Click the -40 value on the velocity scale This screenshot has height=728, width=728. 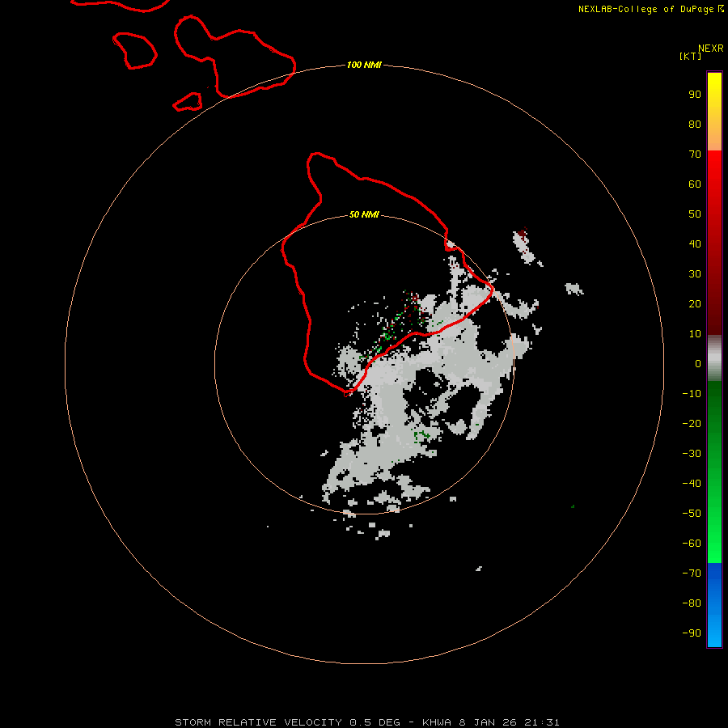(x=692, y=484)
